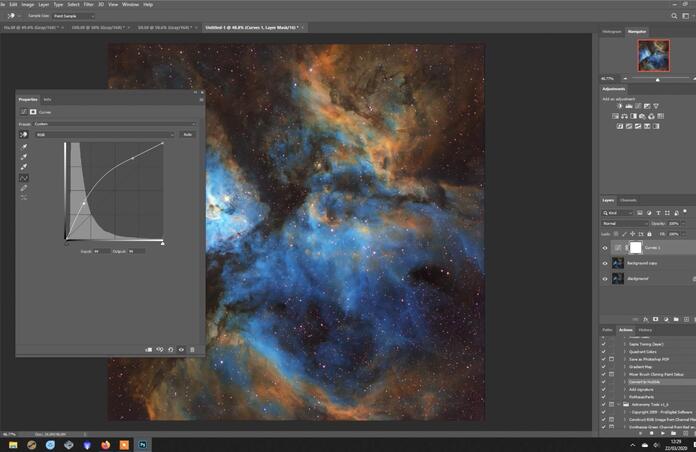Open the search icon in options bar

coord(674,16)
